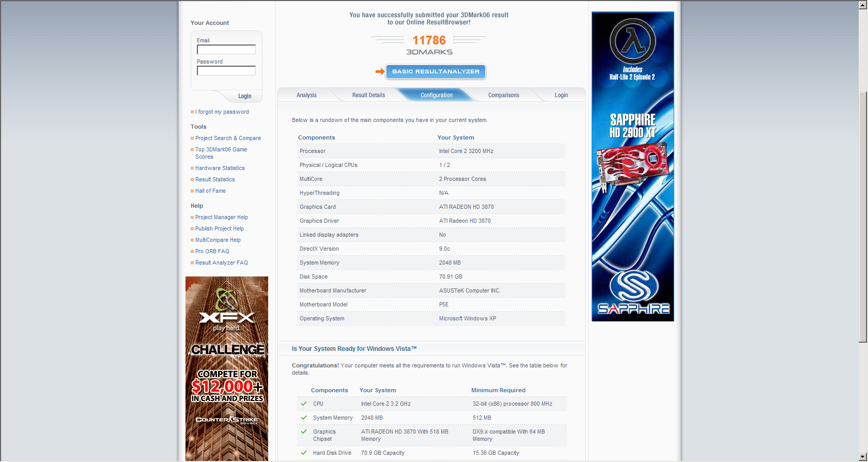Switch to the Result Details tab

(x=368, y=95)
